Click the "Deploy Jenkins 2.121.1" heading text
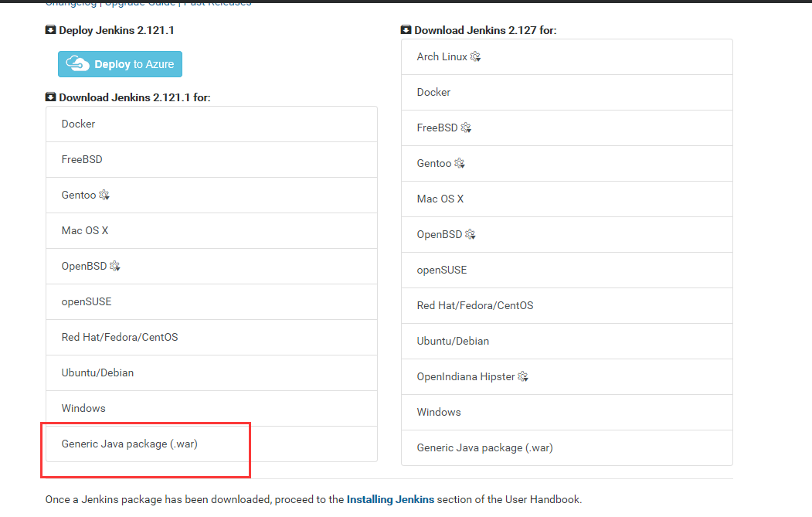This screenshot has width=812, height=517. point(117,30)
